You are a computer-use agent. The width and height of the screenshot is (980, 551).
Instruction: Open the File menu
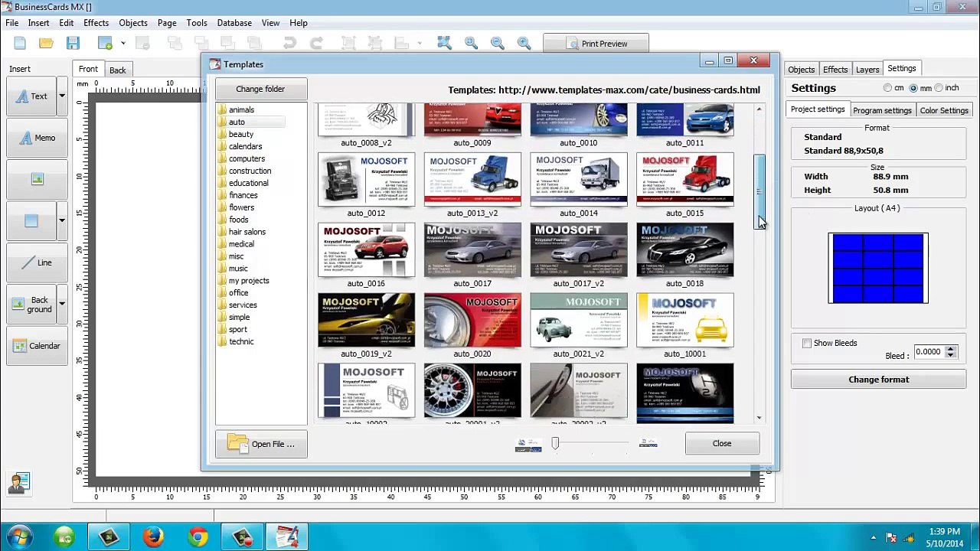12,23
